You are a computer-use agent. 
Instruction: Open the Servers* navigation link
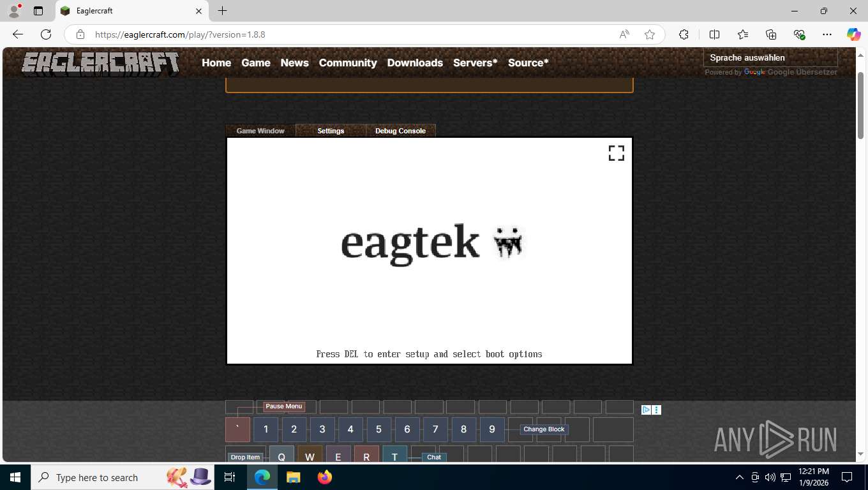tap(475, 63)
